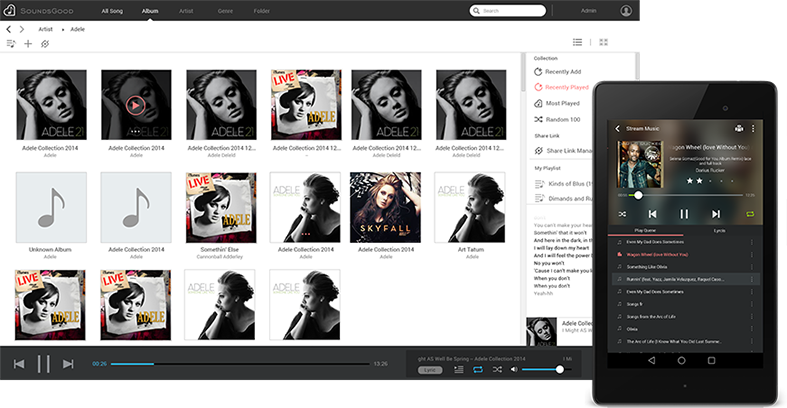Pause playback on the tablet
787x408 pixels.
[684, 214]
